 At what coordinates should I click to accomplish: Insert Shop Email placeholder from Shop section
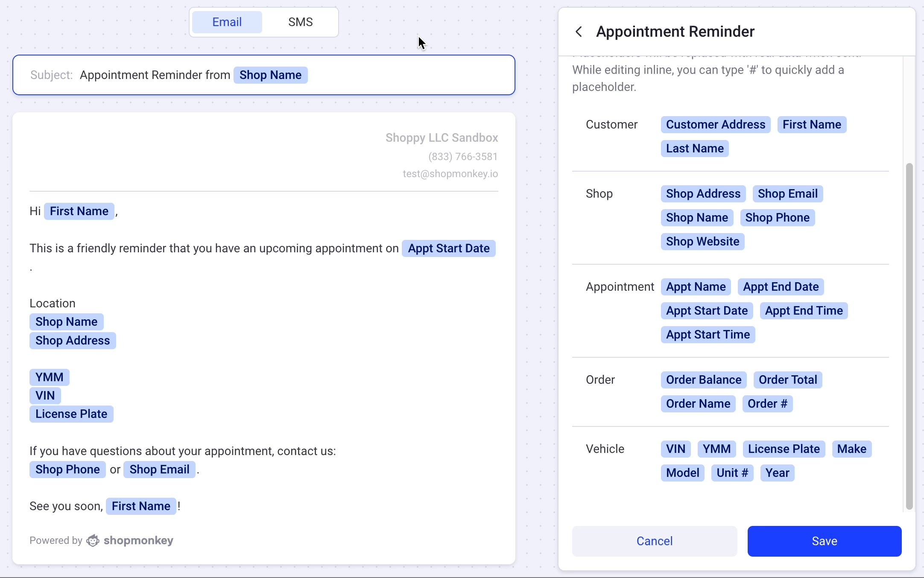point(788,194)
